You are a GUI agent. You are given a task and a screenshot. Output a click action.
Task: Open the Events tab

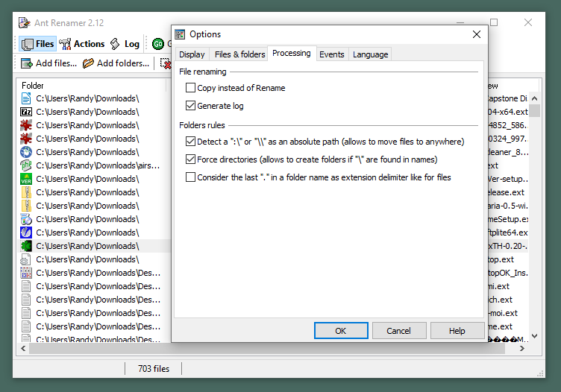[x=332, y=54]
